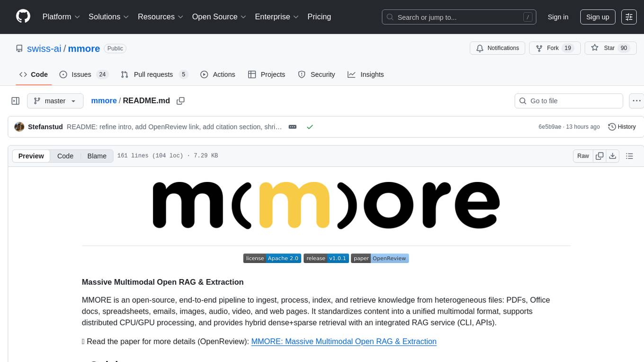Go to the GitHub homepage logo
The image size is (644, 362).
[23, 17]
